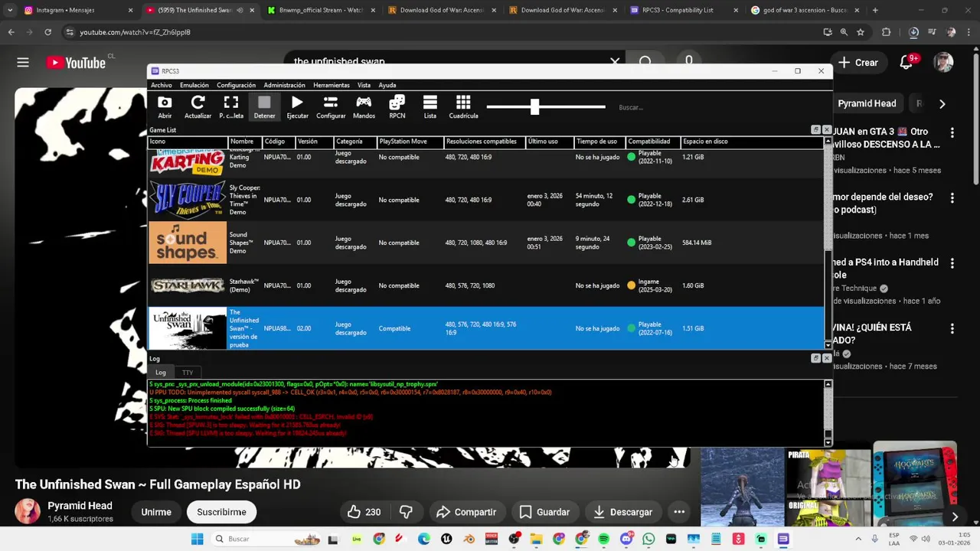Adjust the icon size slider in RPCS3
Screen dimensions: 980x551
[534, 107]
